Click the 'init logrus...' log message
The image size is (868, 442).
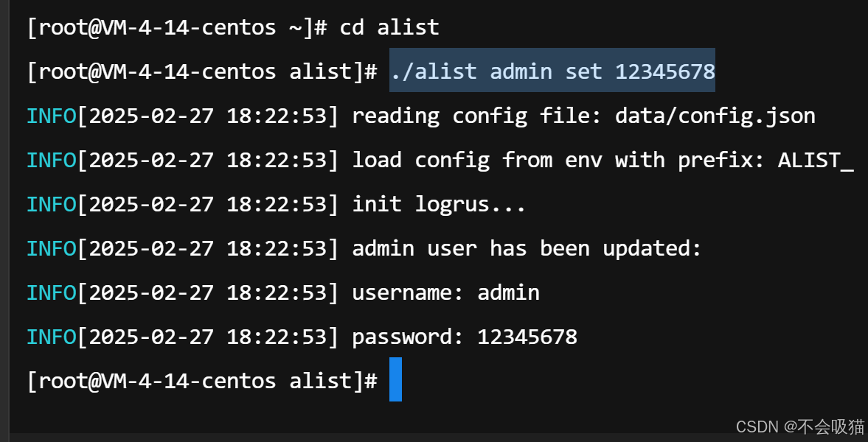coord(439,204)
